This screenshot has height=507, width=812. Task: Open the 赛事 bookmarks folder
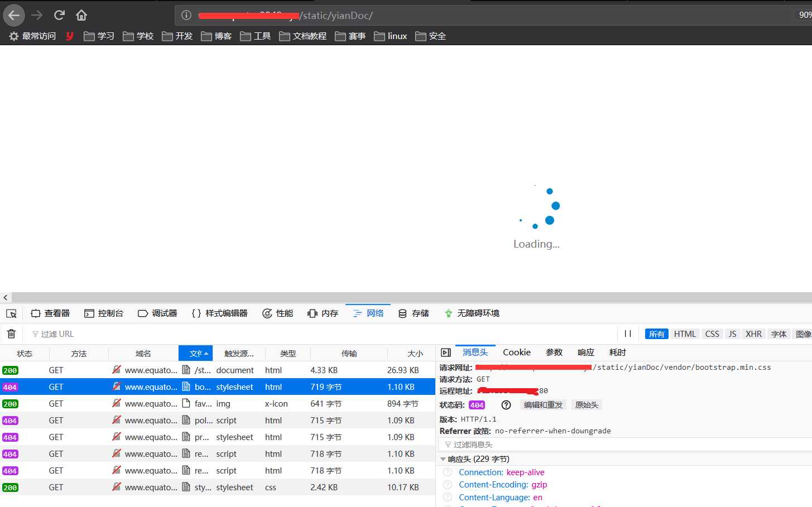click(x=350, y=36)
